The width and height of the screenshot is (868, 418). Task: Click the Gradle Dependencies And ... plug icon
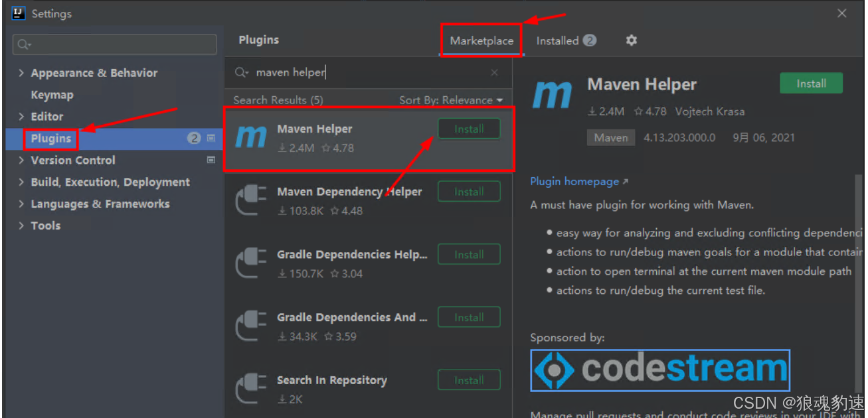[x=251, y=326]
